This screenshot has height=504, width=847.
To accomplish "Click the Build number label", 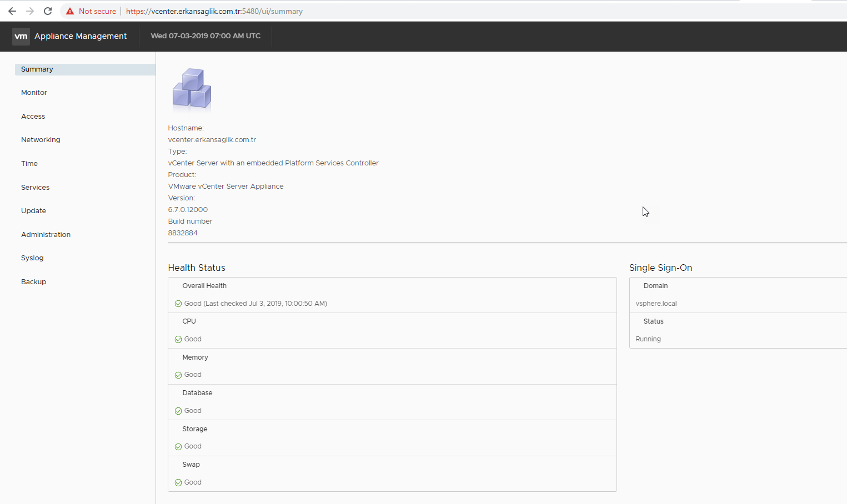I will pyautogui.click(x=190, y=221).
